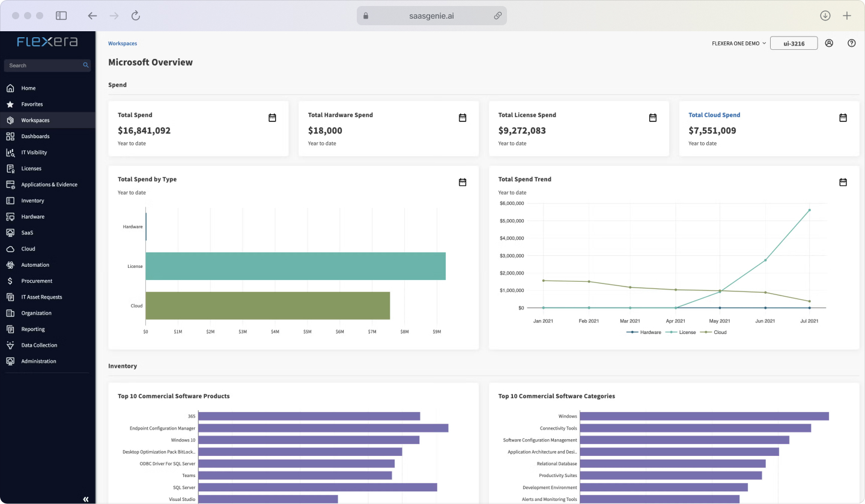
Task: Open browser downloads button
Action: [825, 16]
